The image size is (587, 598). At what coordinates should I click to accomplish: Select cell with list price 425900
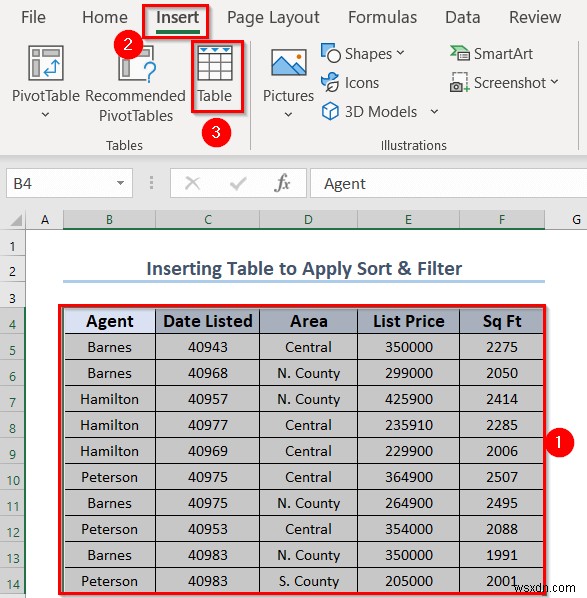click(x=408, y=399)
